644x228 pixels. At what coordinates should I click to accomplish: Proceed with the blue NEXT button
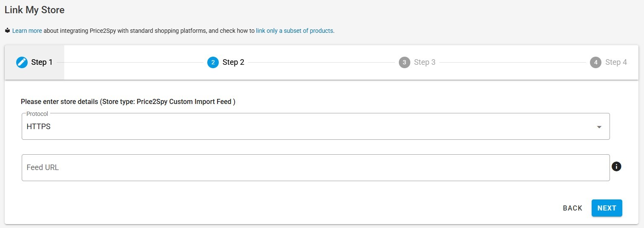point(607,208)
